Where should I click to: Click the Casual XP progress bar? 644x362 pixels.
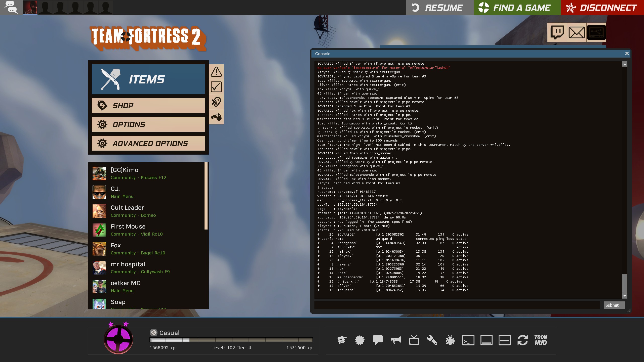point(231,340)
